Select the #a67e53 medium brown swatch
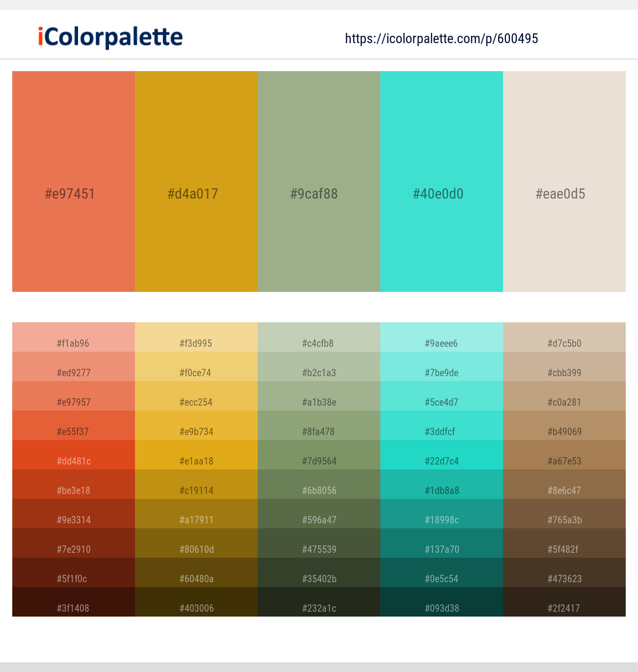The width and height of the screenshot is (638, 672). 564,461
